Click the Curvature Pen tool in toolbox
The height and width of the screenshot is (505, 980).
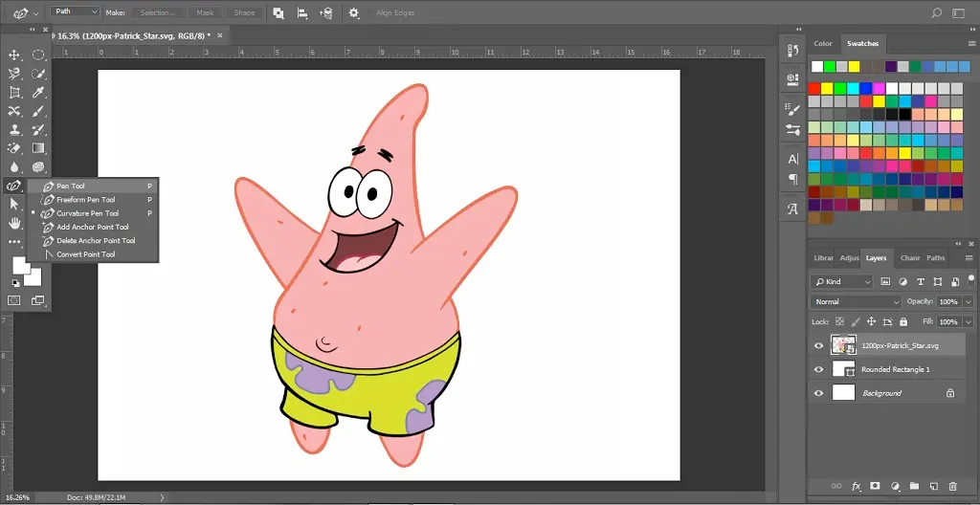coord(13,186)
